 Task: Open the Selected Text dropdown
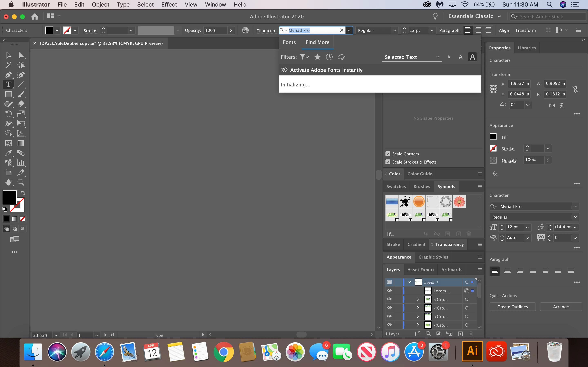pyautogui.click(x=412, y=57)
